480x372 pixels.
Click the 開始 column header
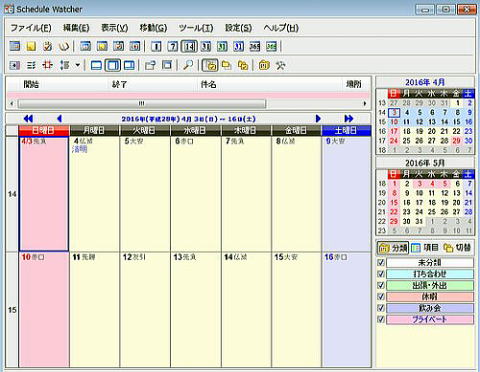coord(31,84)
